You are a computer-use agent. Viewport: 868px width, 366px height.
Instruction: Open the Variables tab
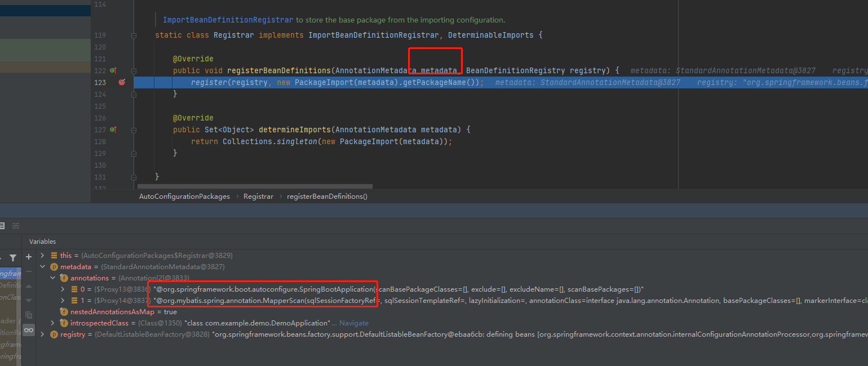43,242
